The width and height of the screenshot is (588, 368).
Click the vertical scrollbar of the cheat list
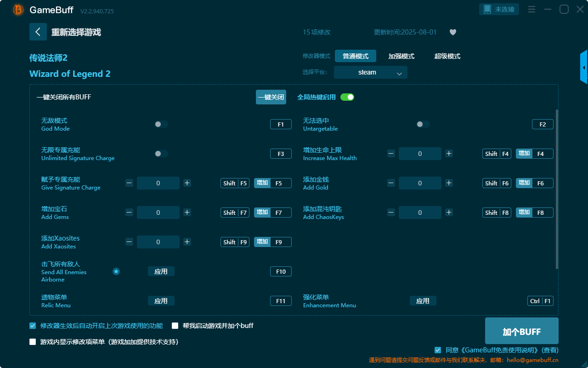(557, 189)
